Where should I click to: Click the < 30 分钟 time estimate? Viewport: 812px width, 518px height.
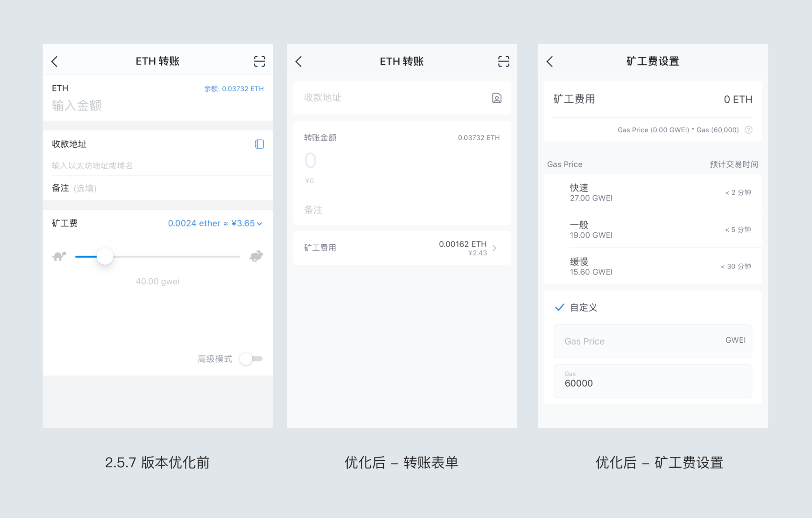[x=736, y=266]
